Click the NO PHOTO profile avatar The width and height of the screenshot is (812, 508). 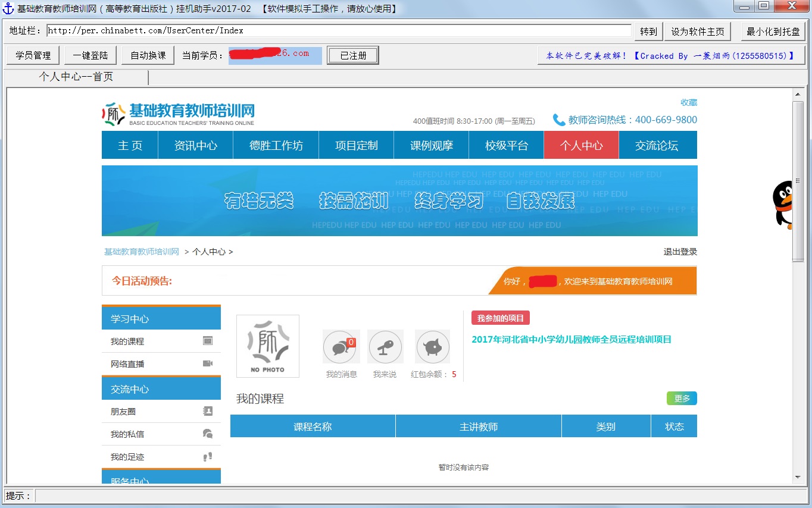click(268, 346)
